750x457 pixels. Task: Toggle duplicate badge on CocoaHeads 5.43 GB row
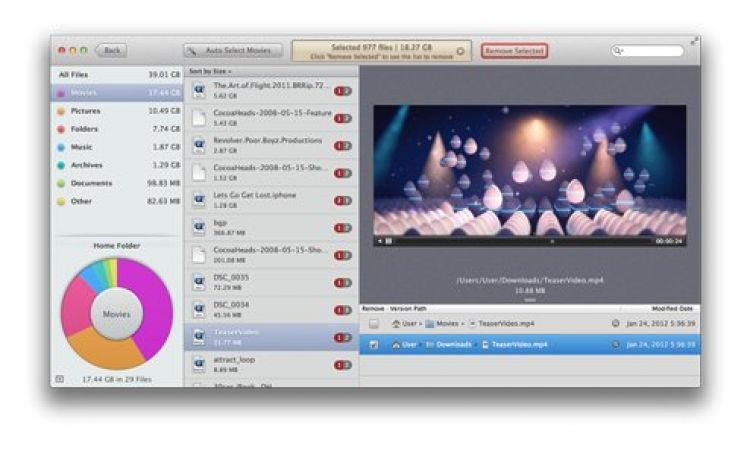tap(342, 118)
